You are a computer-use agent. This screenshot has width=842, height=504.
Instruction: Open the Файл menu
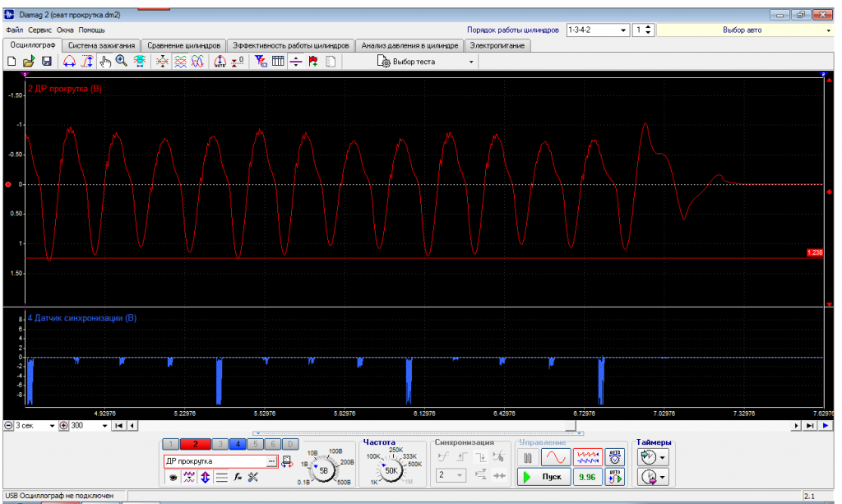click(14, 30)
